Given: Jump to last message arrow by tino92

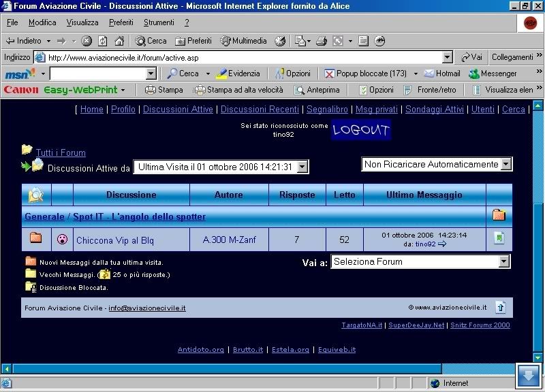Looking at the screenshot, I should coord(442,244).
